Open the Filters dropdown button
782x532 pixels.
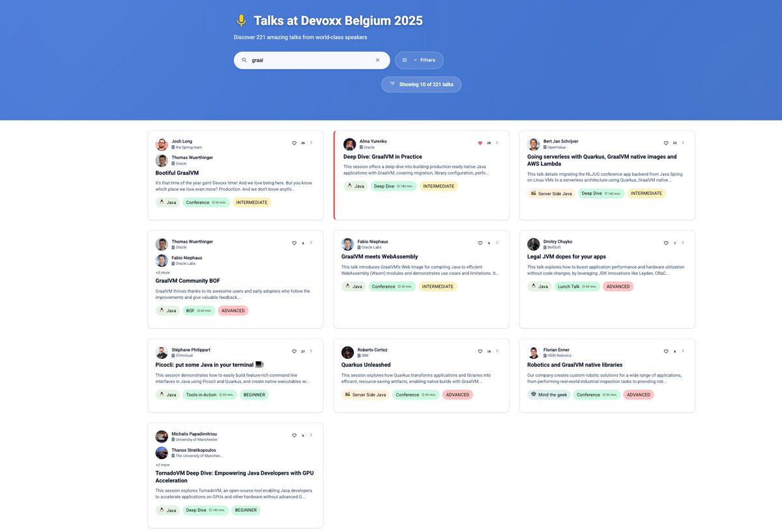coord(419,60)
